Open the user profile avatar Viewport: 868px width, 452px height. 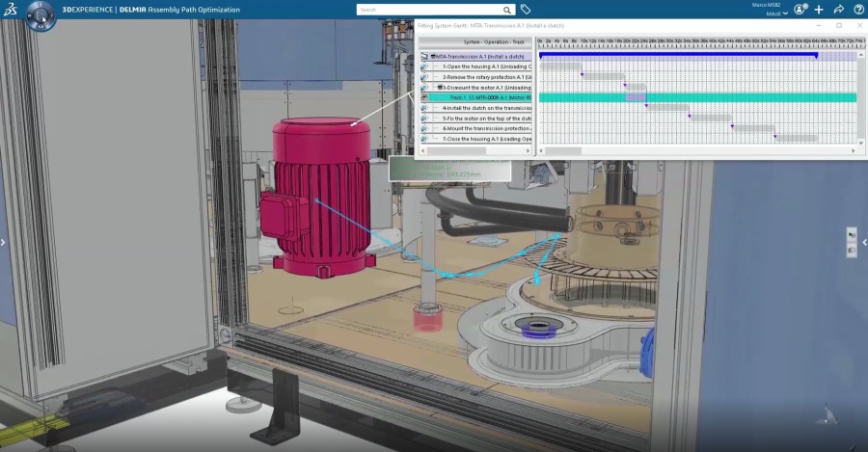click(800, 10)
